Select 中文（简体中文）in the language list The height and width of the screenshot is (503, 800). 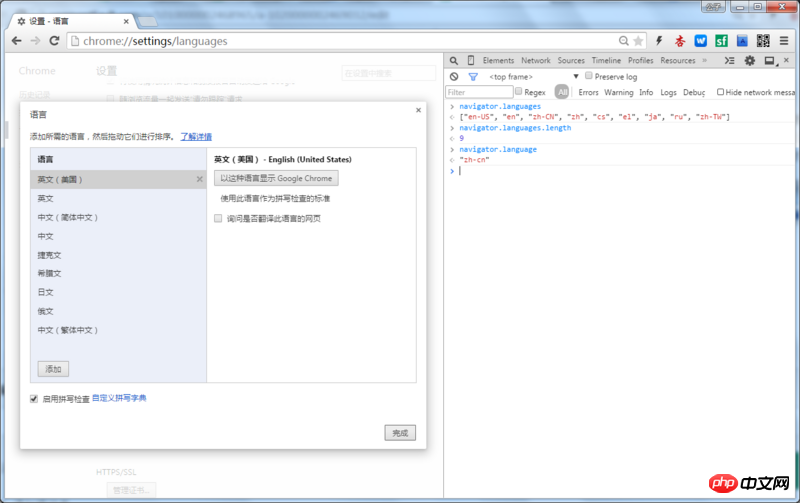pos(118,217)
